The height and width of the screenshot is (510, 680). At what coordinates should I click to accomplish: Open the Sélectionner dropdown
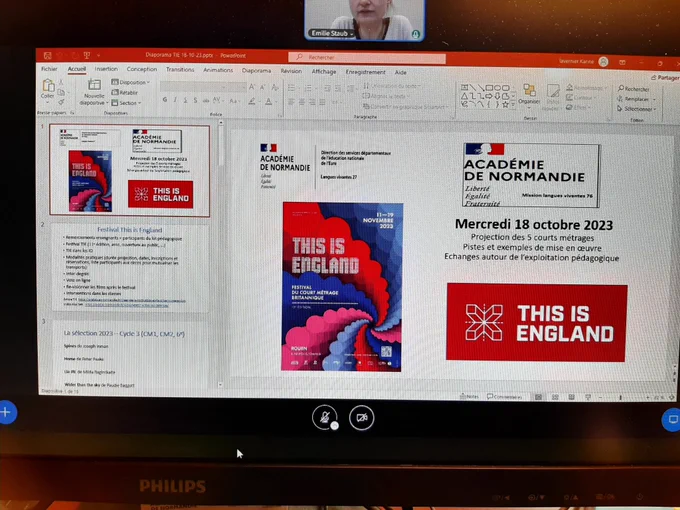637,109
